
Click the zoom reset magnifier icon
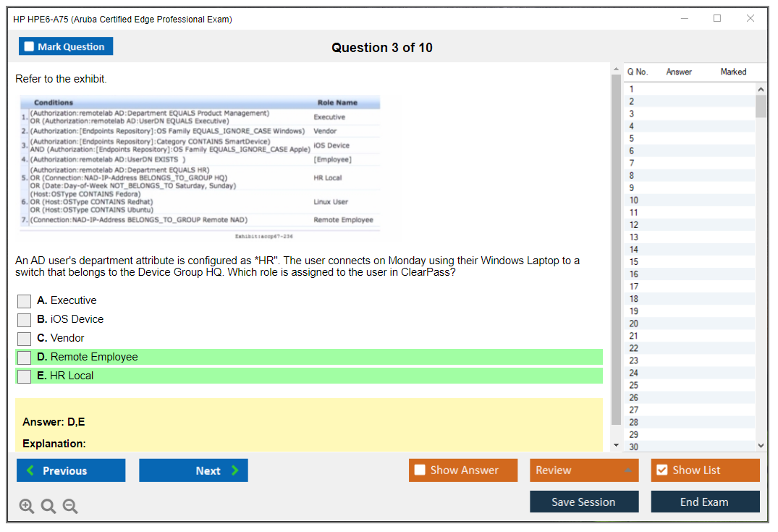(x=48, y=507)
